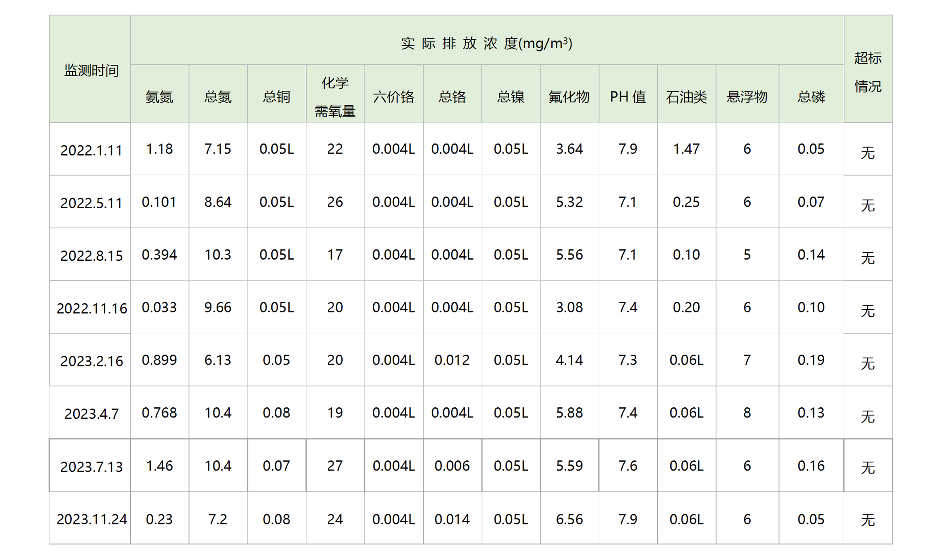Screen dimensions: 947x560
Task: Select the 0.014 总铬 value cell
Action: (x=452, y=519)
